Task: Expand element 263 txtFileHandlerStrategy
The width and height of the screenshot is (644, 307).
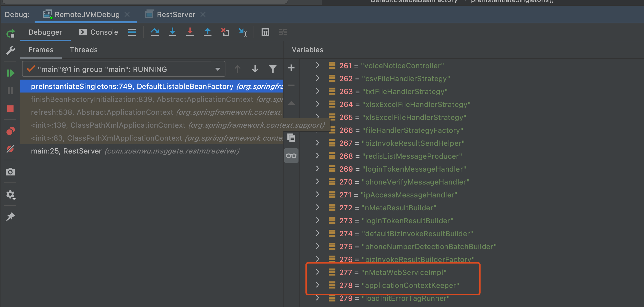Action: (318, 91)
